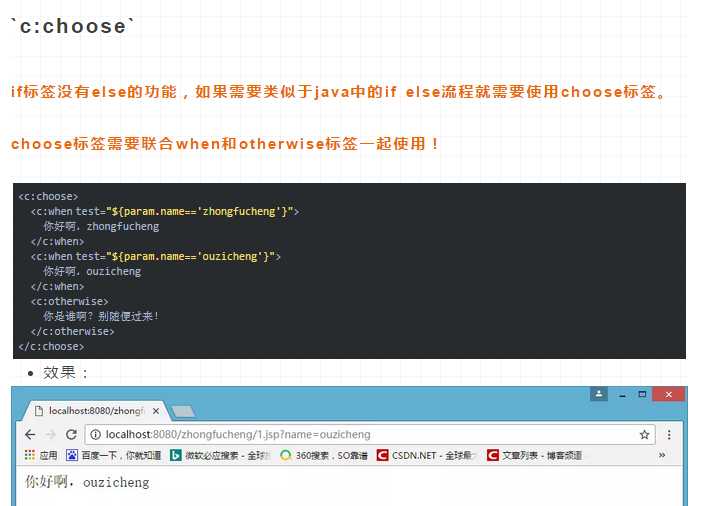Click the 你好啊, ouzicheng page output
Viewport: 703px width, 506px height.
(87, 482)
